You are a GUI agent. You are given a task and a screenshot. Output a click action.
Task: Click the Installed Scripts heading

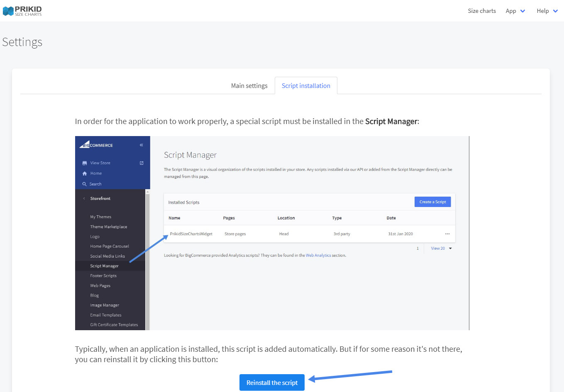coord(184,202)
